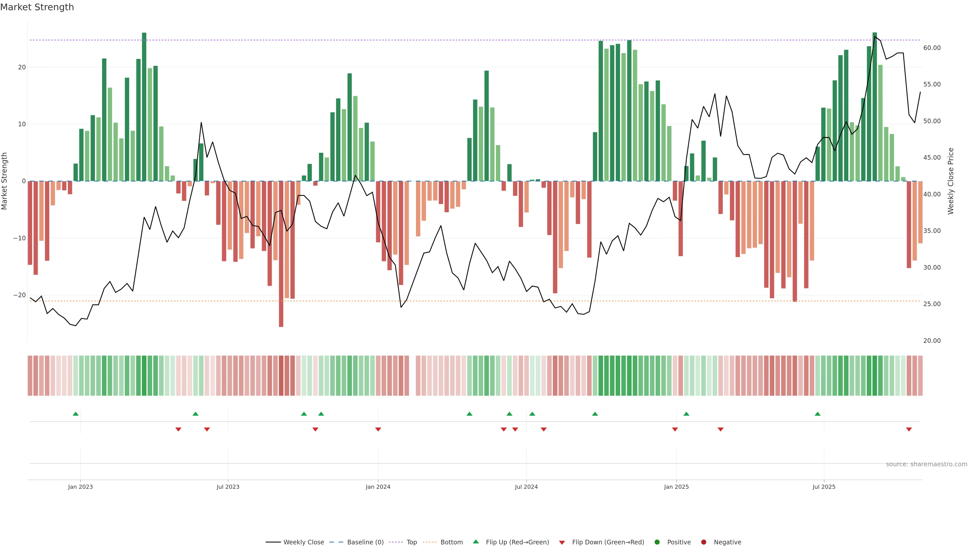Click the Market Strength chart title

point(37,7)
